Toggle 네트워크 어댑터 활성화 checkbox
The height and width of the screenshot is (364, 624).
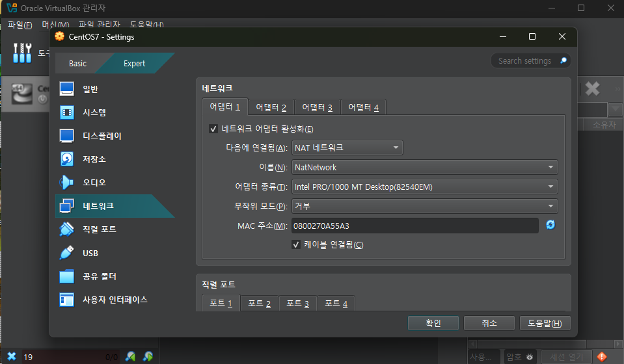coord(213,129)
